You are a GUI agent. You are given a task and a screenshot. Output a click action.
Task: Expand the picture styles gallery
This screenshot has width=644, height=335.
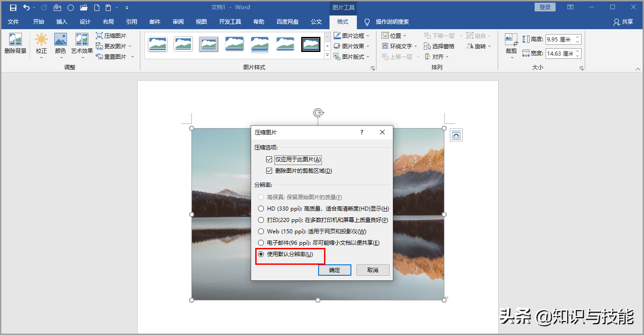pyautogui.click(x=327, y=55)
